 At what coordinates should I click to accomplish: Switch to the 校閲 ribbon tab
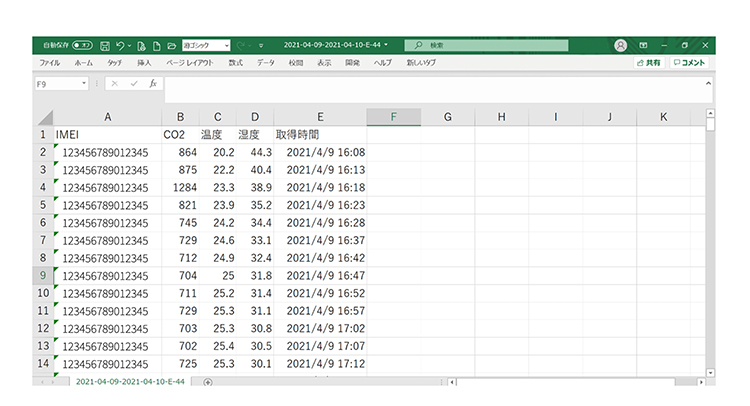[296, 63]
